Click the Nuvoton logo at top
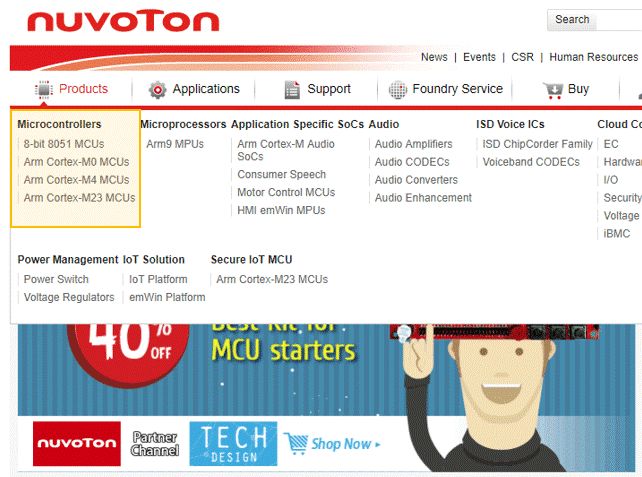Image resolution: width=642 pixels, height=477 pixels. pyautogui.click(x=123, y=22)
